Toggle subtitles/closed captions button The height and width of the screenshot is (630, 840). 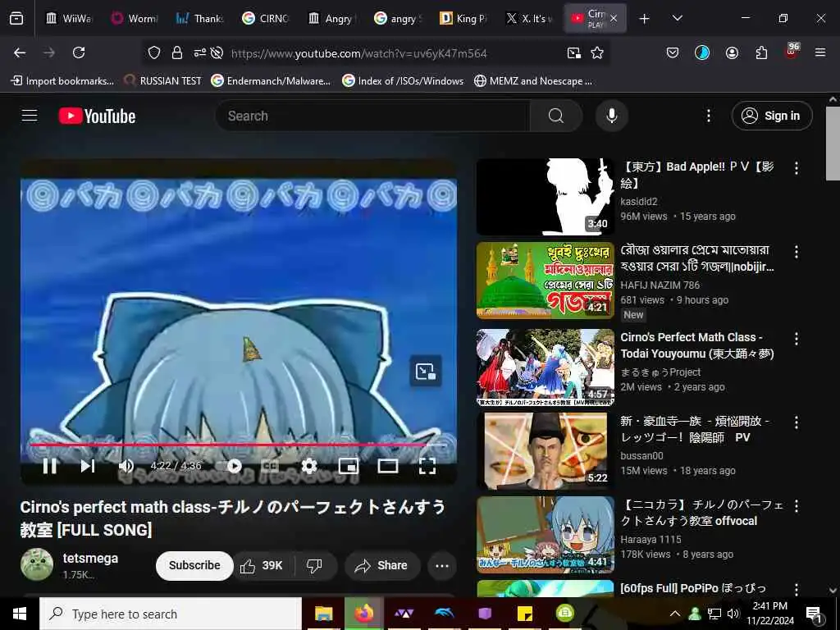(x=270, y=466)
